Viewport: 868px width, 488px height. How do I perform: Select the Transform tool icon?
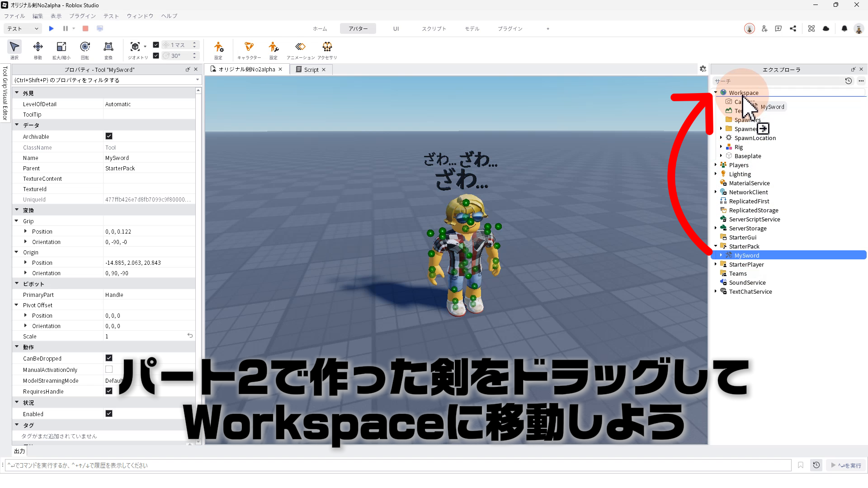click(x=108, y=47)
